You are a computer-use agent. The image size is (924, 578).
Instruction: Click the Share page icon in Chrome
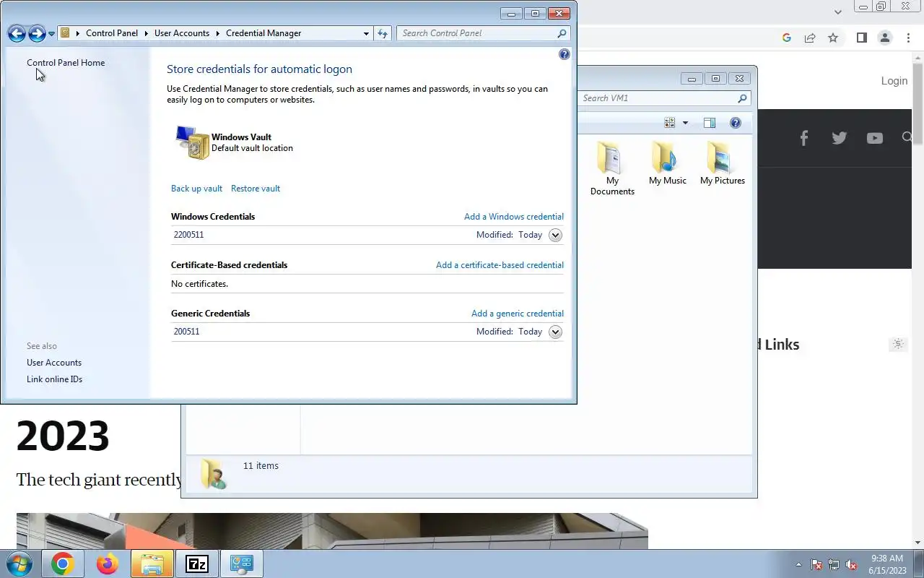point(810,38)
